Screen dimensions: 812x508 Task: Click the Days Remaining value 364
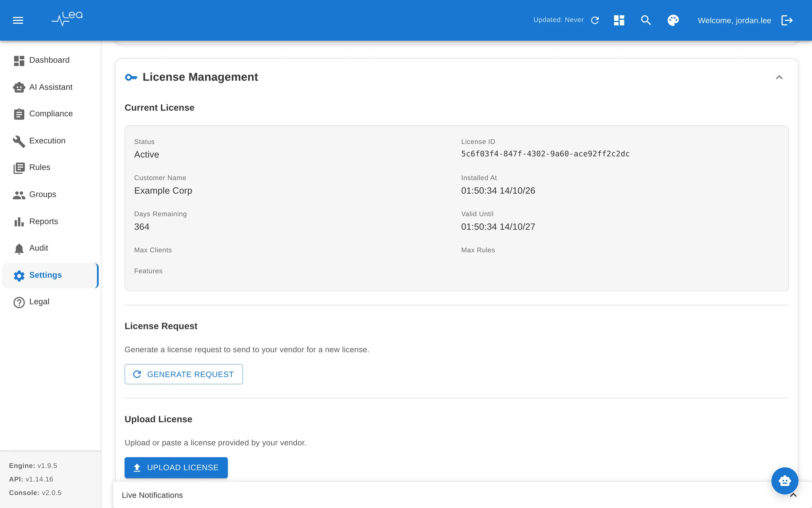(x=142, y=227)
